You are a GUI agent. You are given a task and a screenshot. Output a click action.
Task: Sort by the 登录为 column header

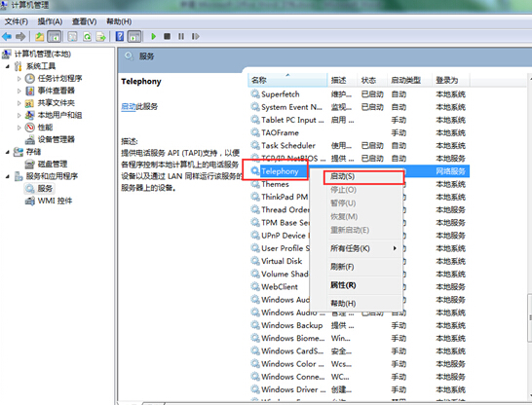click(x=451, y=81)
